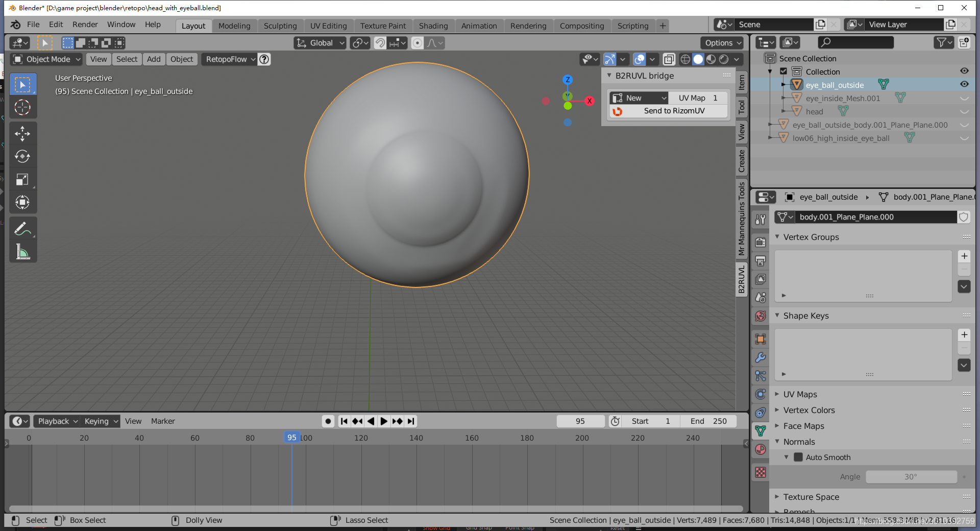980x531 pixels.
Task: Open the RetopoFlow dropdown menu
Action: pos(229,59)
